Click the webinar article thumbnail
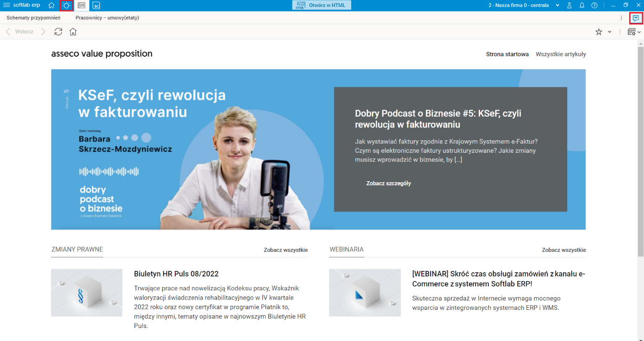The image size is (644, 341). pyautogui.click(x=365, y=293)
